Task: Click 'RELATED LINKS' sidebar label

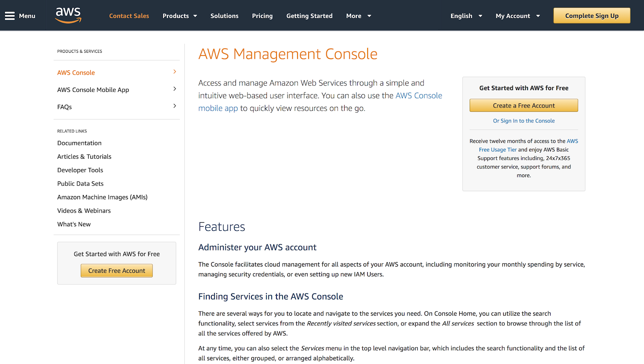Action: point(72,131)
